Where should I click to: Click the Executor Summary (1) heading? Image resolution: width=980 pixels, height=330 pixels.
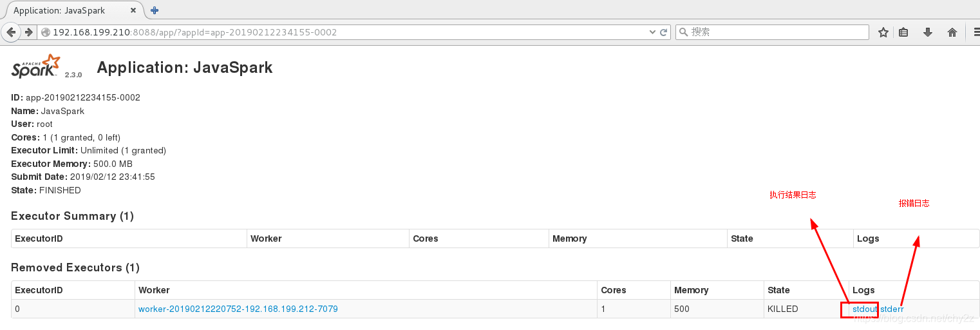(72, 216)
